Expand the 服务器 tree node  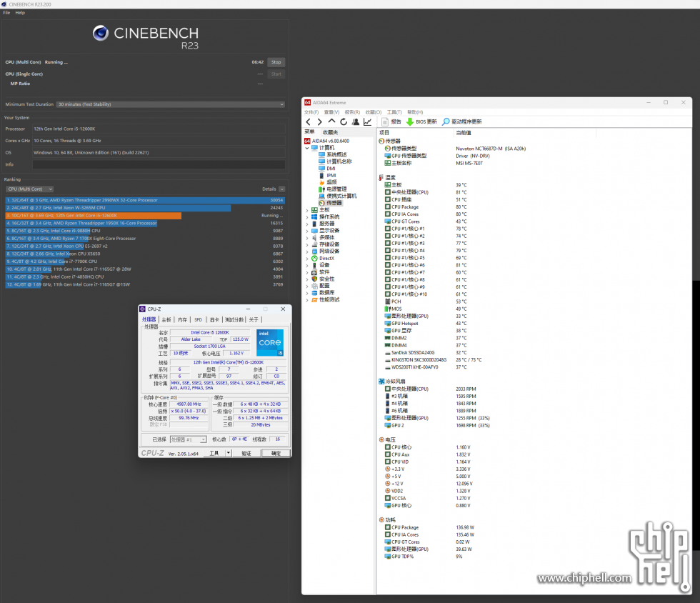click(307, 224)
